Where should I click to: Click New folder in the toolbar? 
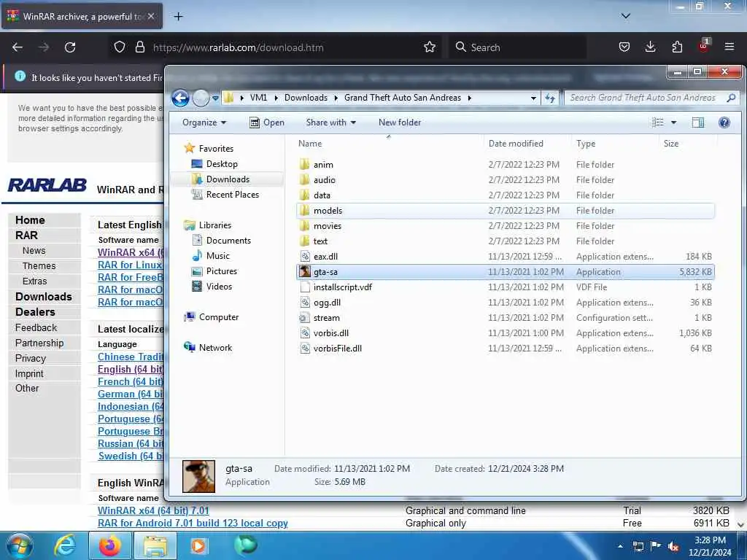pyautogui.click(x=400, y=122)
